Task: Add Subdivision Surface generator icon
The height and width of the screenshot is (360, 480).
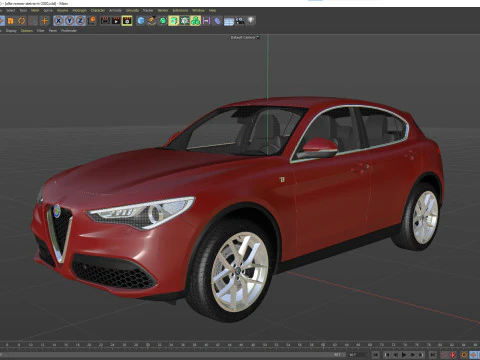Action: tap(163, 21)
